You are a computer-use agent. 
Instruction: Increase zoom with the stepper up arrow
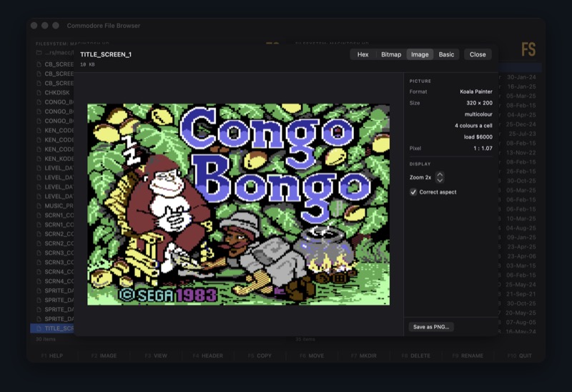[x=440, y=175]
